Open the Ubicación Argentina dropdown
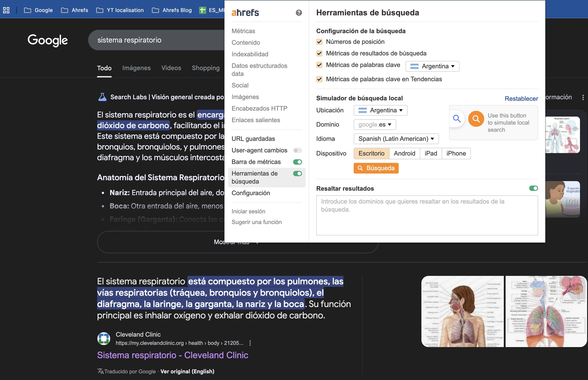This screenshot has height=380, width=588. click(380, 110)
